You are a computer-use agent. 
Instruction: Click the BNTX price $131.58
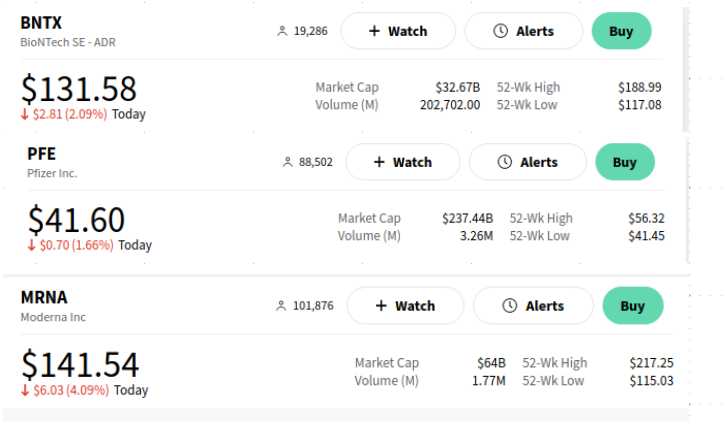coord(79,88)
